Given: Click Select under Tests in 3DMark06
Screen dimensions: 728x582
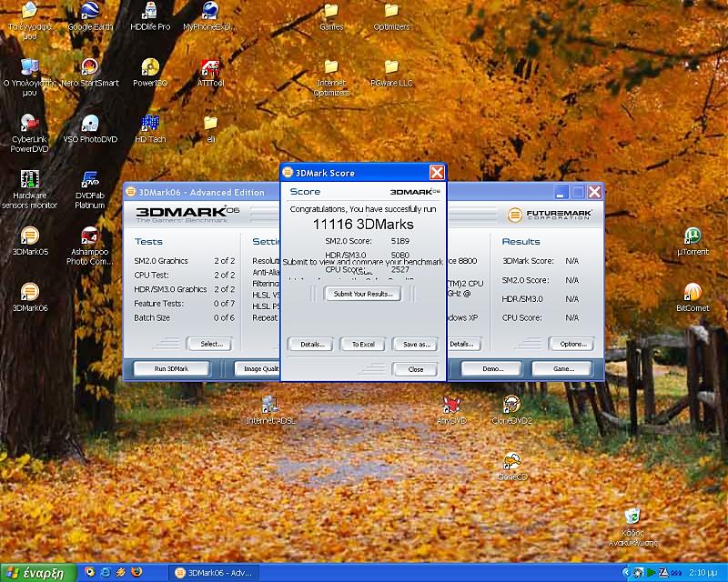Looking at the screenshot, I should pyautogui.click(x=209, y=344).
